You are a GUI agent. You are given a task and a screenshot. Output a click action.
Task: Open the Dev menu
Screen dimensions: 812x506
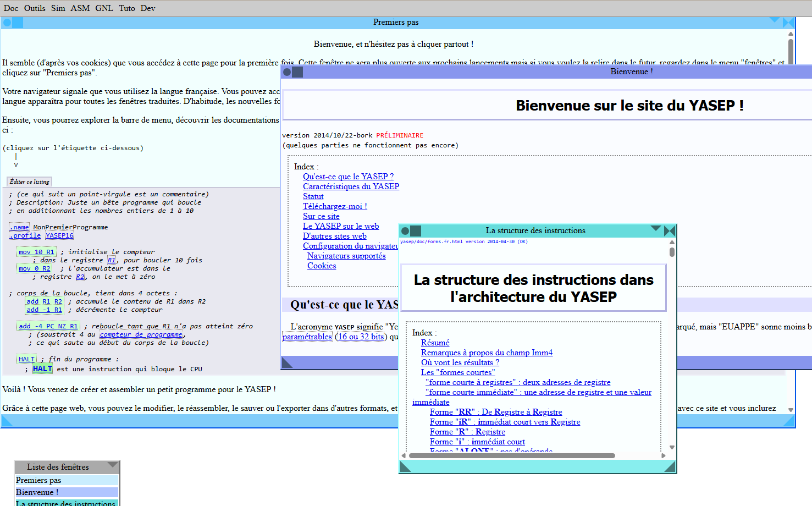148,8
